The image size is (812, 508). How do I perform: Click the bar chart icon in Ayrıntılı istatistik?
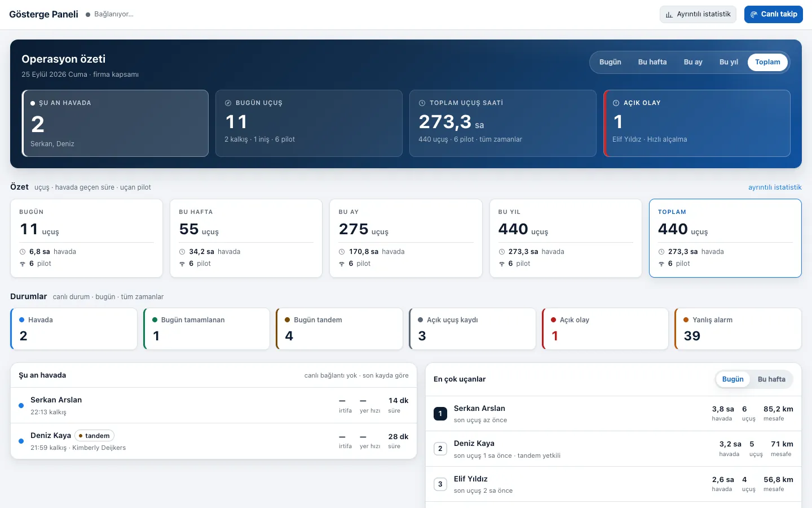coord(669,15)
